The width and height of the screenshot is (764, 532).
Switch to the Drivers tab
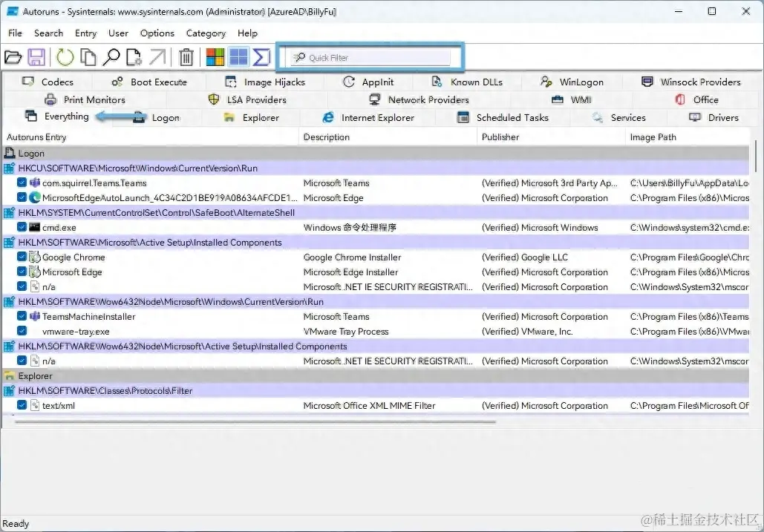pyautogui.click(x=714, y=117)
